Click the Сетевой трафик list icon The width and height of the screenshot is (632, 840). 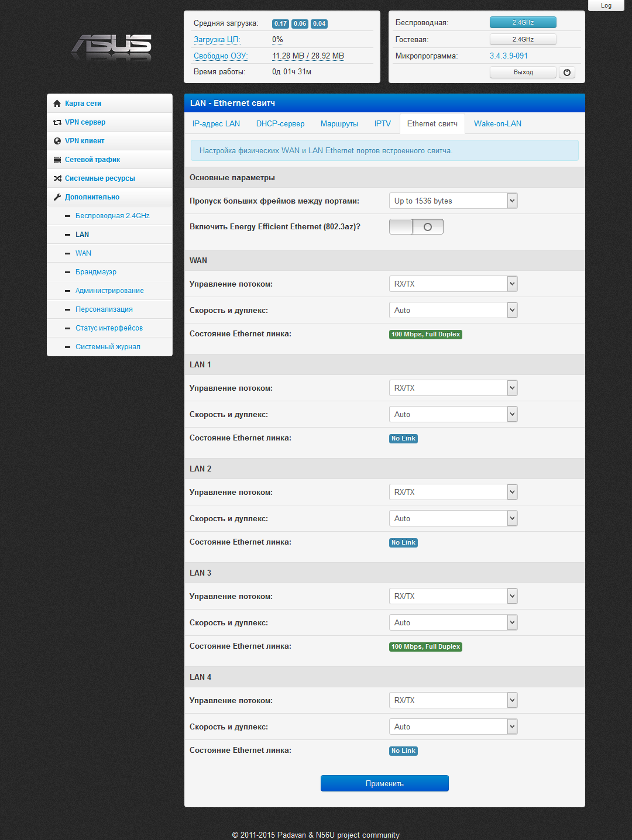click(x=57, y=160)
